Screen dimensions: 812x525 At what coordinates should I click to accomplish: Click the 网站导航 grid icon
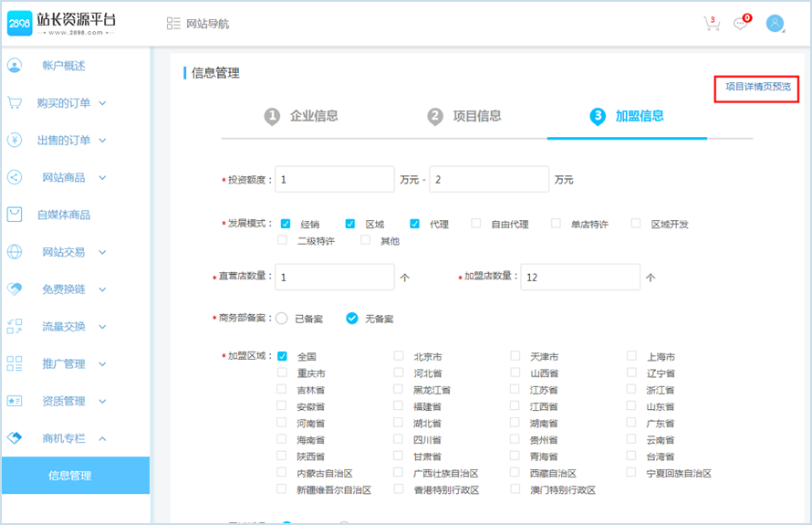[173, 24]
